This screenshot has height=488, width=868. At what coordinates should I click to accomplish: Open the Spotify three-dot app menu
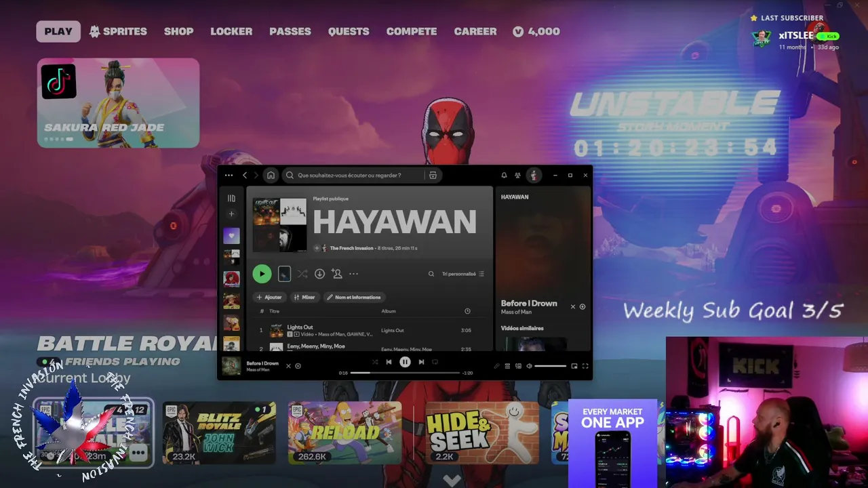click(229, 175)
